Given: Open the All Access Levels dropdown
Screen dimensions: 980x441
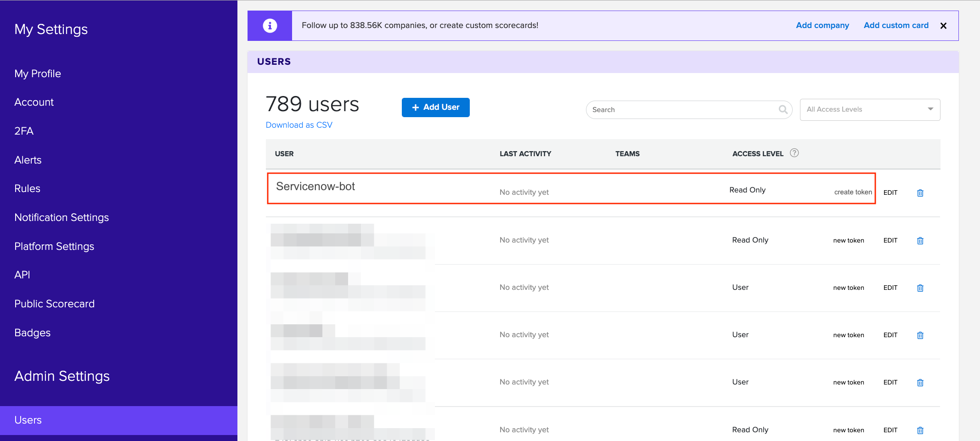Looking at the screenshot, I should (869, 109).
